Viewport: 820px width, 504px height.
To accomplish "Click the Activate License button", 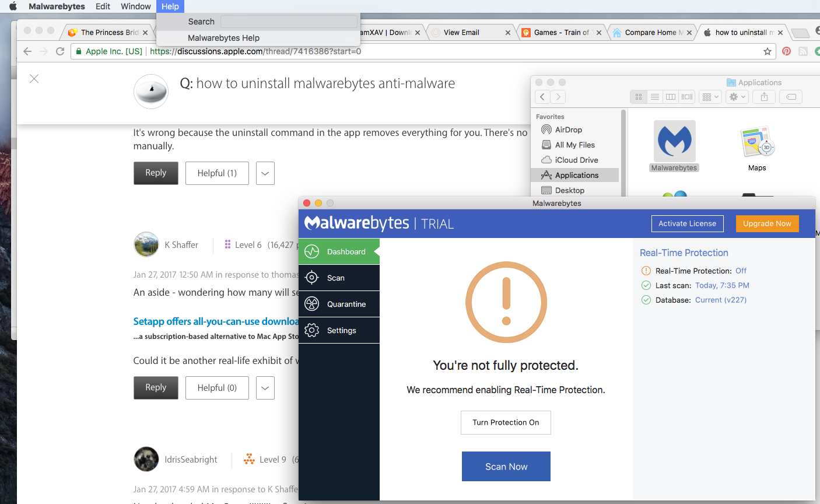I will (687, 223).
